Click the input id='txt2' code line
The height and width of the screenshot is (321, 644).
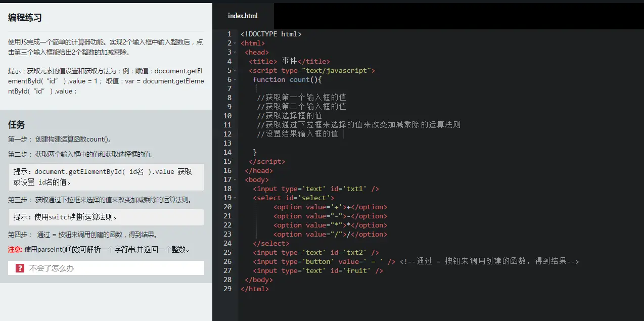[x=316, y=253]
